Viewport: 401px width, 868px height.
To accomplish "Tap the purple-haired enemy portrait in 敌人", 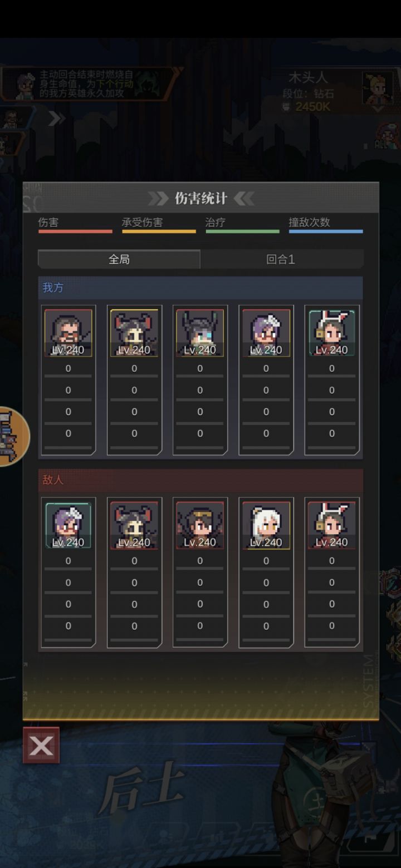I will pyautogui.click(x=68, y=525).
